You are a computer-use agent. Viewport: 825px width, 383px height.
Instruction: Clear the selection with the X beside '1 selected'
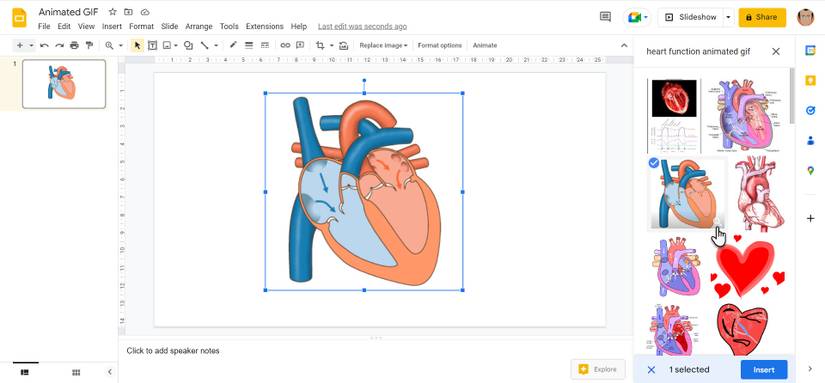[651, 370]
